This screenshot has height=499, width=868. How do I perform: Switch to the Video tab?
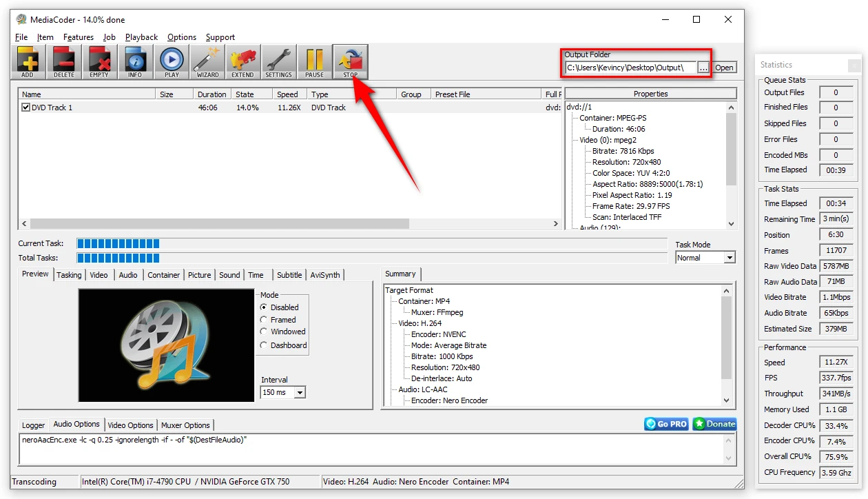coord(99,275)
